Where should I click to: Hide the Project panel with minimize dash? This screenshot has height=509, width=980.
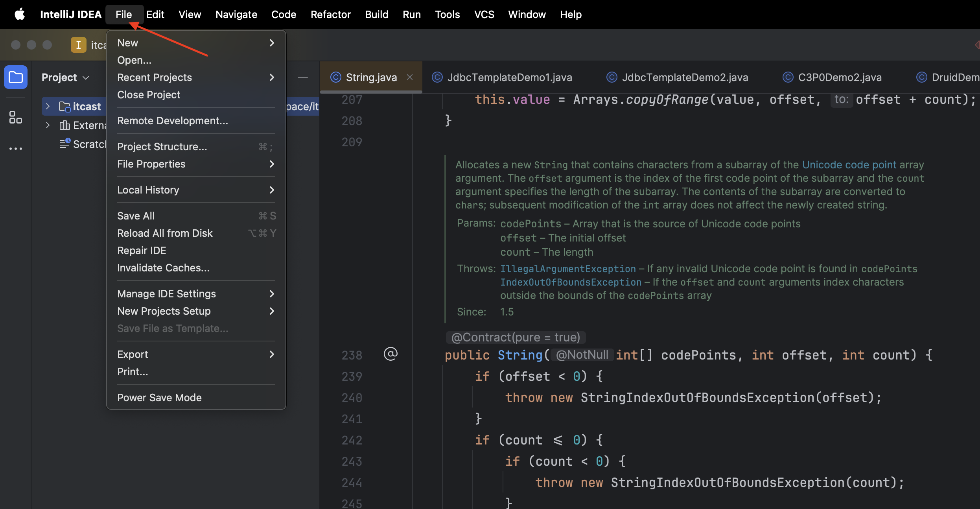302,77
